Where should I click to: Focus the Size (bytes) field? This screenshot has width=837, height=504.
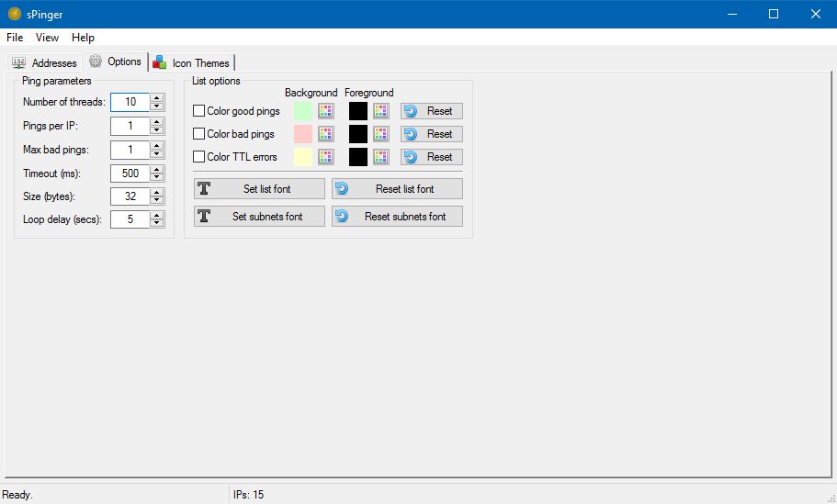click(130, 196)
